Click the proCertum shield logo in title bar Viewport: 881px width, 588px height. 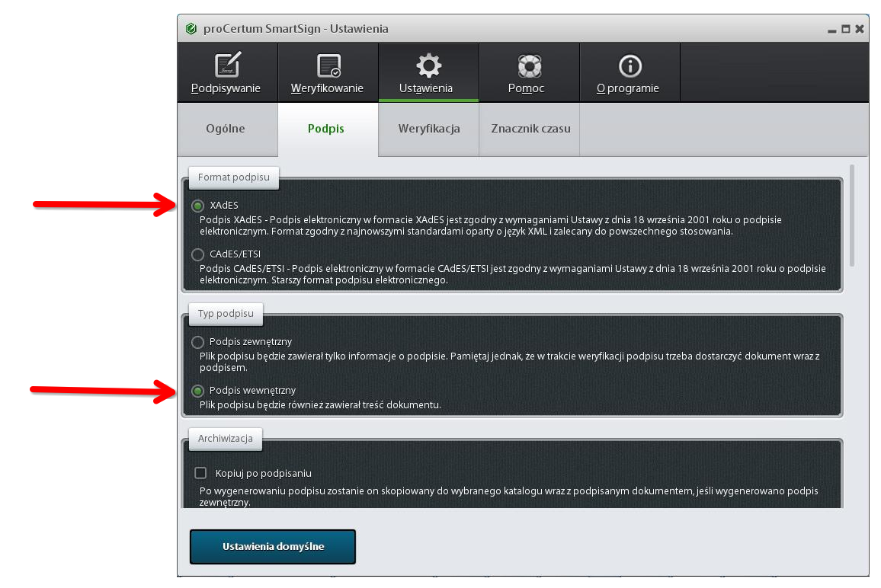[x=191, y=29]
